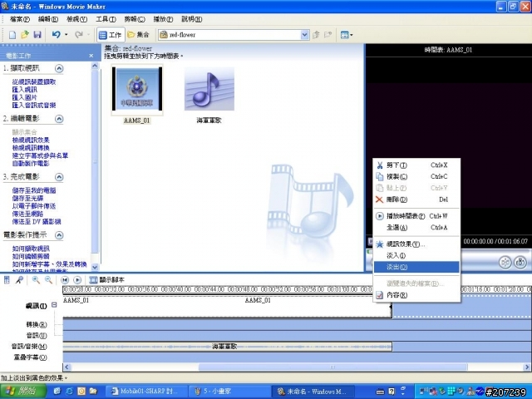Choose 播放時間表 in the context menu
The height and width of the screenshot is (399, 532).
coord(416,216)
